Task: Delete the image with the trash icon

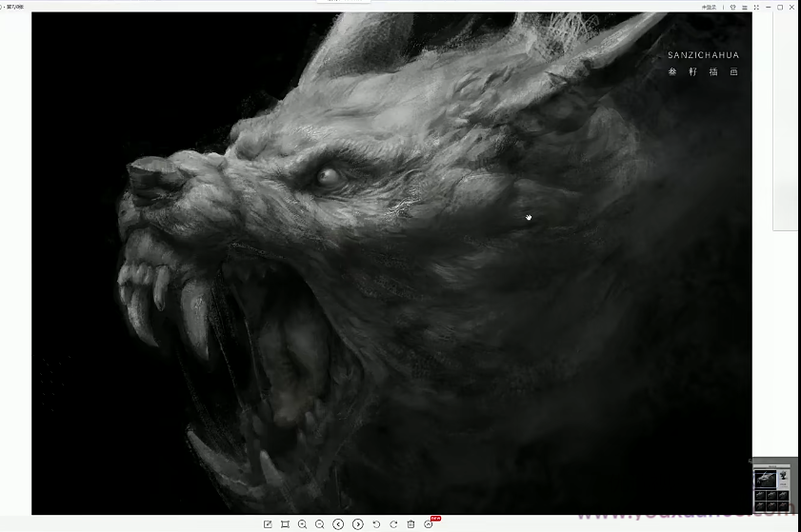Action: click(x=411, y=524)
